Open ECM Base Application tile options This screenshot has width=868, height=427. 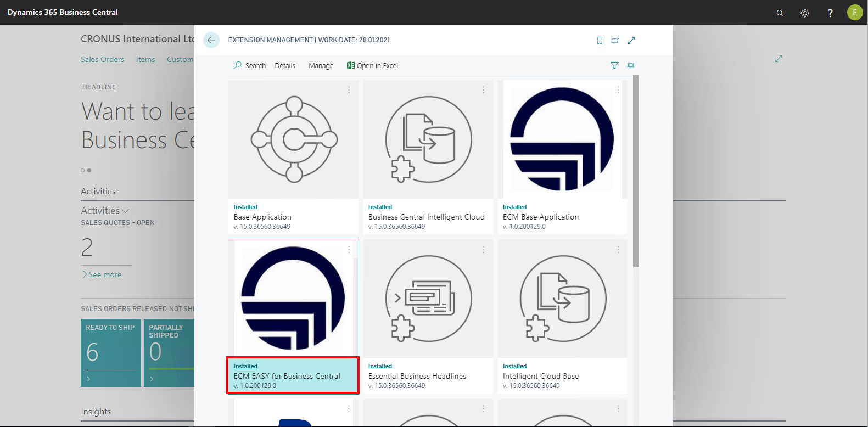(x=618, y=90)
